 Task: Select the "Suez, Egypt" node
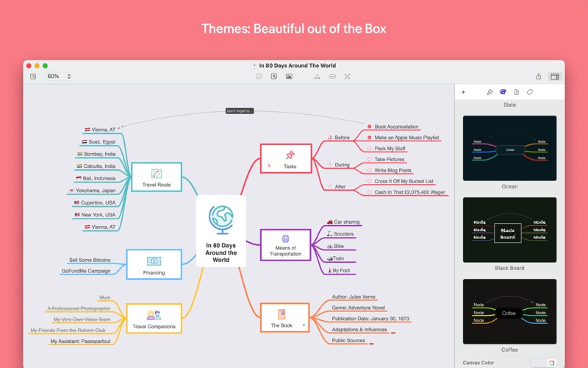[x=98, y=141]
